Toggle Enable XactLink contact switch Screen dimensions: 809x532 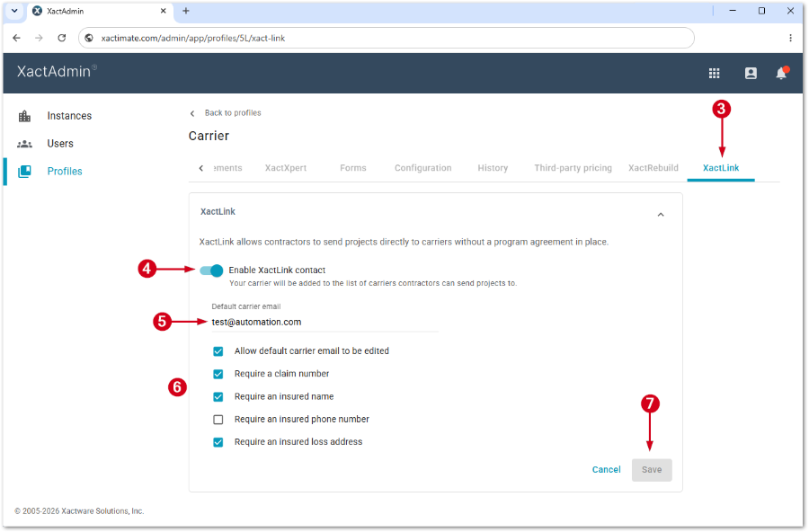pyautogui.click(x=211, y=270)
